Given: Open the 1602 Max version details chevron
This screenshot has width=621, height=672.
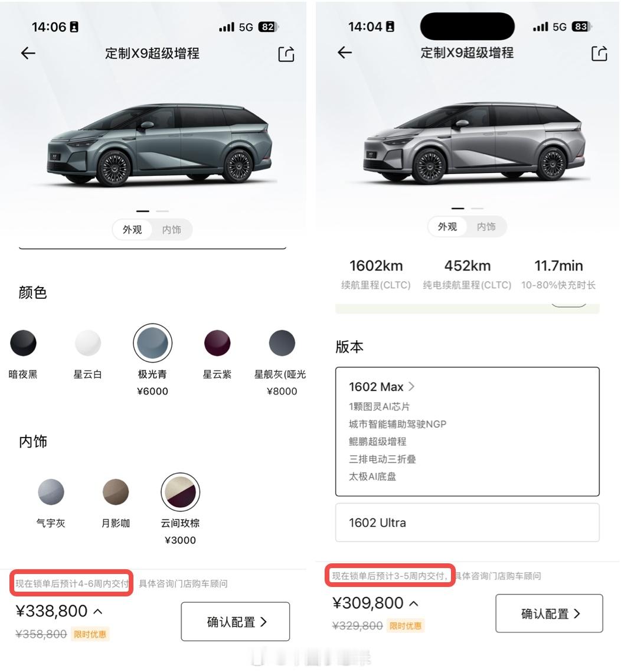Looking at the screenshot, I should point(411,387).
